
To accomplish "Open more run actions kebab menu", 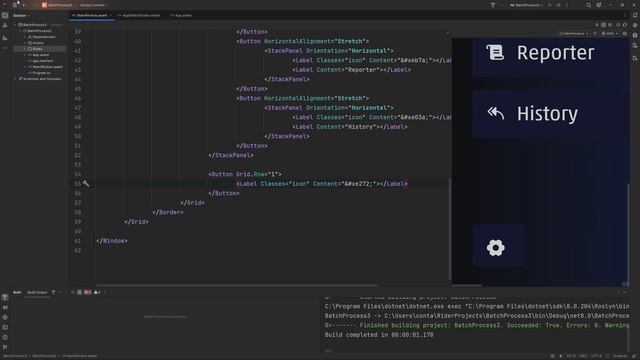I will coord(567,5).
